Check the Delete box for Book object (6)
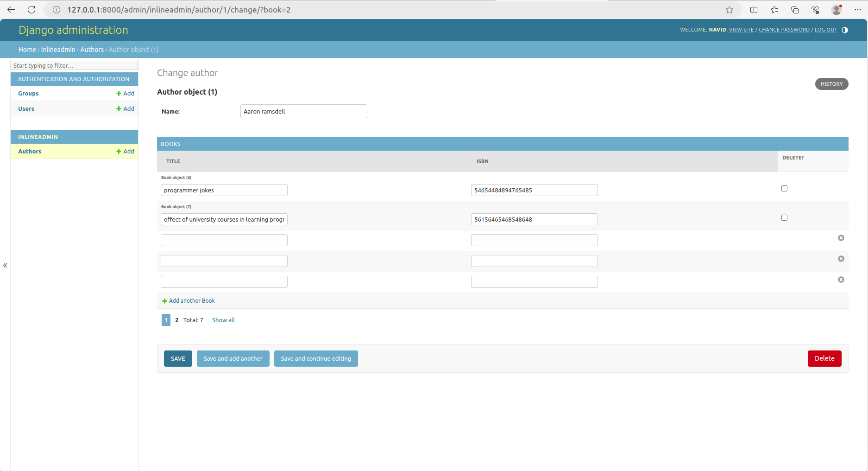This screenshot has width=868, height=471. click(x=784, y=188)
